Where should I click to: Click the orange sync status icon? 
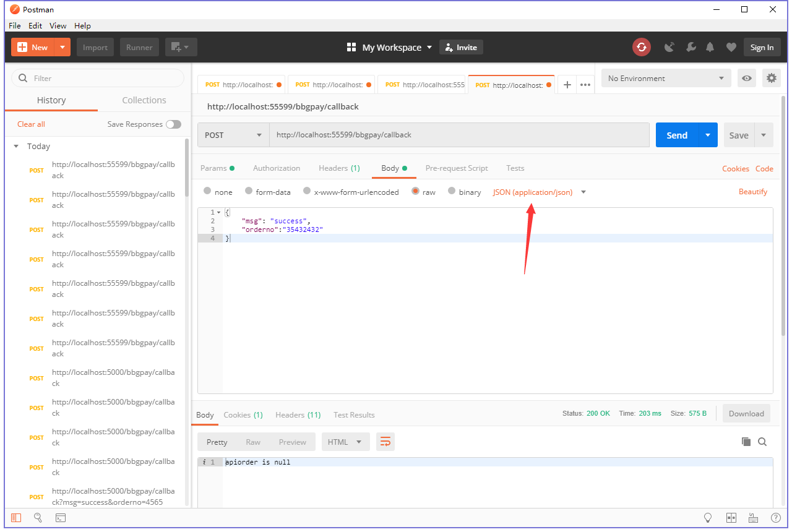[642, 47]
